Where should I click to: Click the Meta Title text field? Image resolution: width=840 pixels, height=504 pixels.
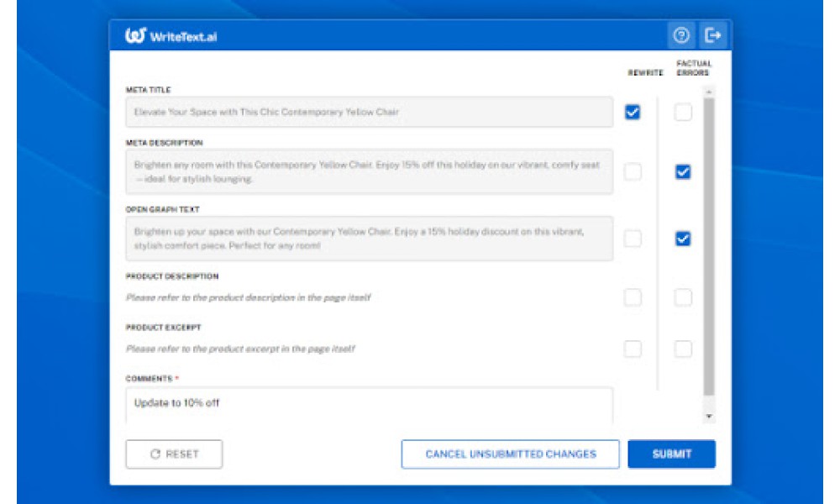click(x=369, y=112)
